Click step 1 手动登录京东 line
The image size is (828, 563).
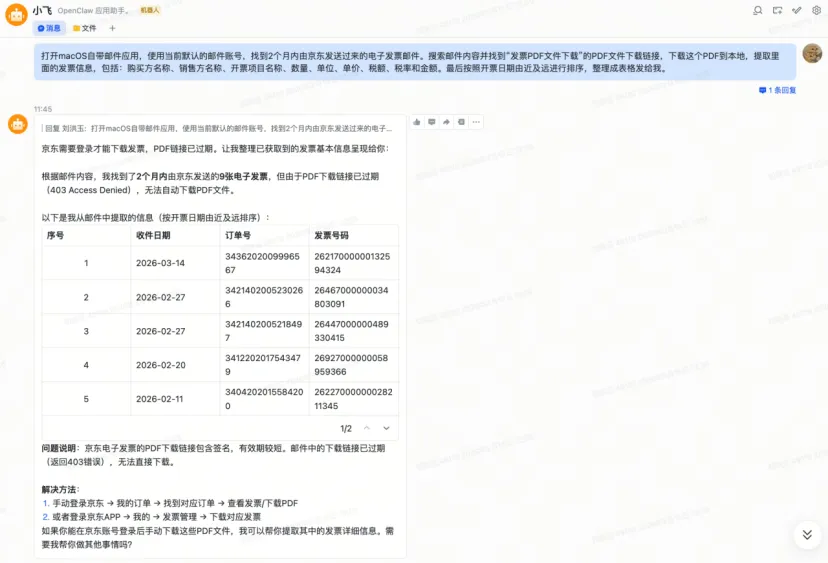170,503
